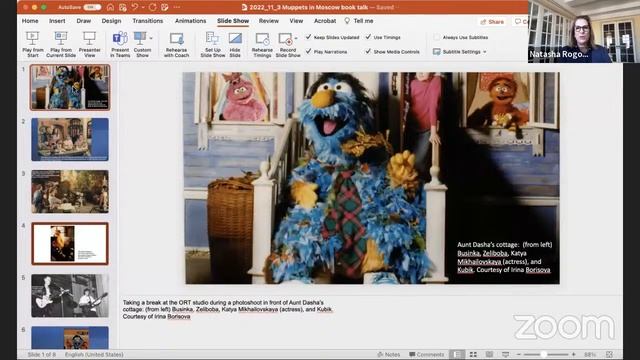Switch to Reading view icon
640x360 pixels.
[489, 354]
